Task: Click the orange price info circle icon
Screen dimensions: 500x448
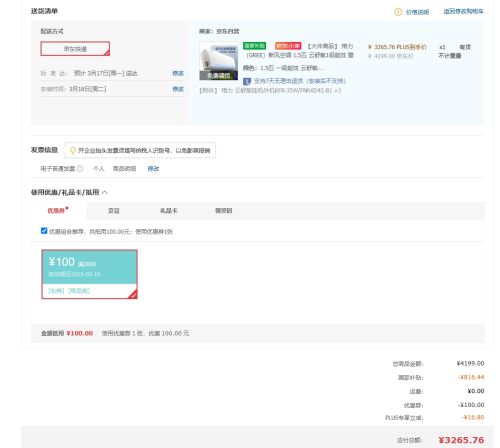Action: [x=398, y=12]
